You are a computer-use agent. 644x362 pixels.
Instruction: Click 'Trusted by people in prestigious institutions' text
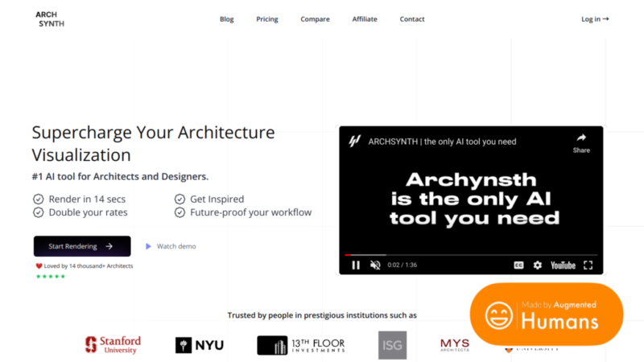(308, 315)
